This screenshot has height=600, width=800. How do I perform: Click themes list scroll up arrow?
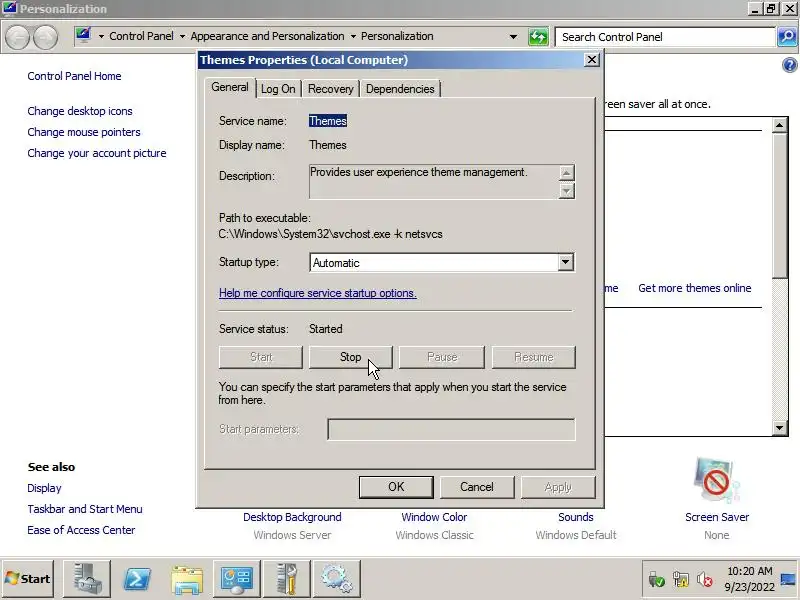(779, 125)
